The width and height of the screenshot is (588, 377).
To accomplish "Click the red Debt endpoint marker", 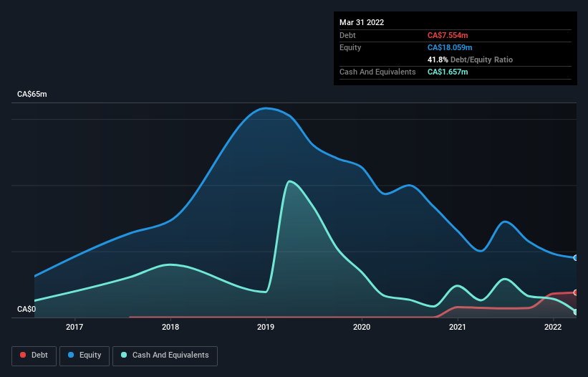I will (x=576, y=292).
